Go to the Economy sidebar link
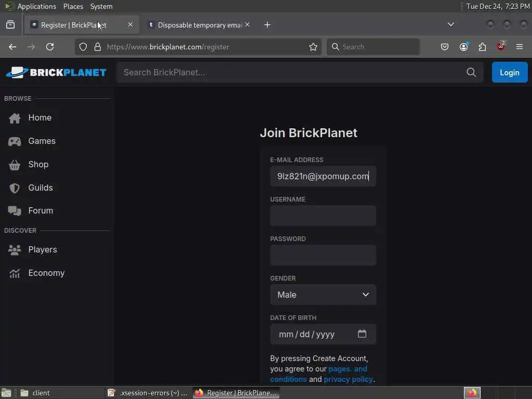Image resolution: width=532 pixels, height=399 pixels. [46, 273]
